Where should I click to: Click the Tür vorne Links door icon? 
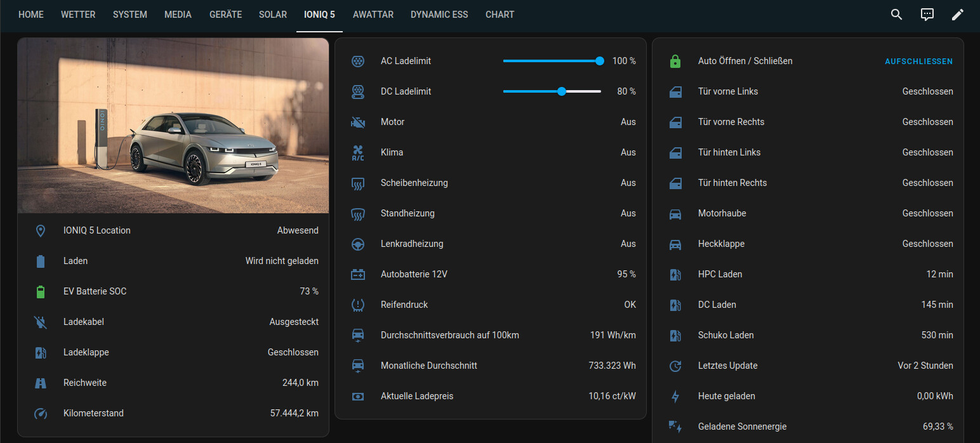click(x=675, y=92)
